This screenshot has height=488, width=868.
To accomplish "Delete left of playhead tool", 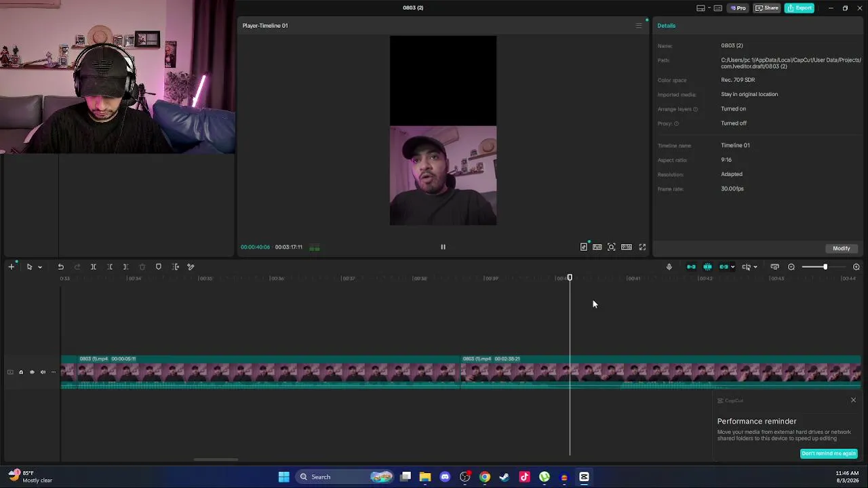I will pyautogui.click(x=110, y=267).
